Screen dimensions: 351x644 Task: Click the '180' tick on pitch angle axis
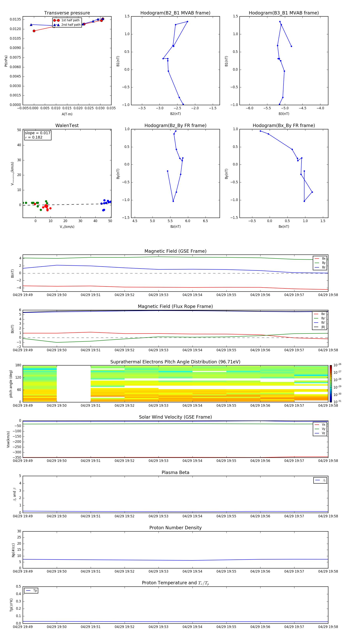tap(18, 365)
